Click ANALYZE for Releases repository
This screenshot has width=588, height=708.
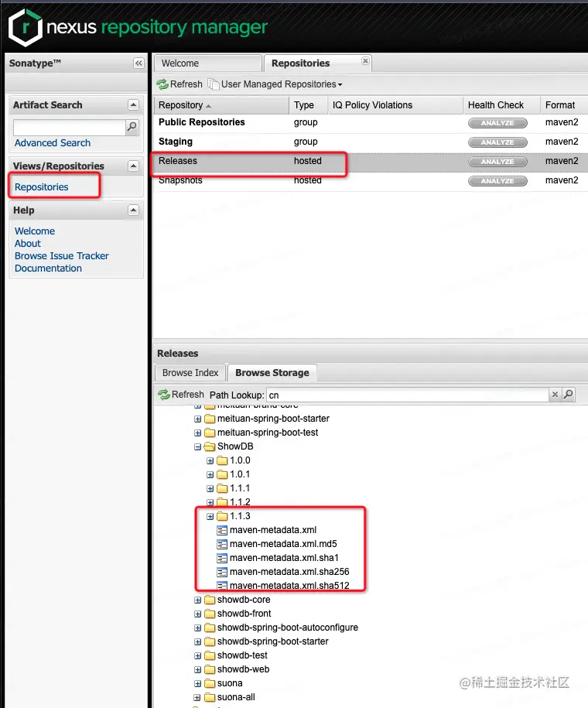click(497, 162)
